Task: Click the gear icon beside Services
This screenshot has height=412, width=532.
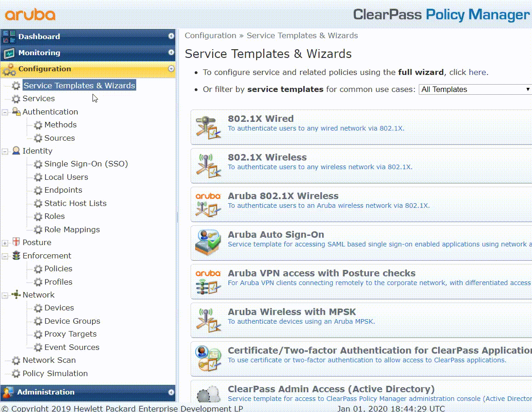Action: click(x=16, y=99)
